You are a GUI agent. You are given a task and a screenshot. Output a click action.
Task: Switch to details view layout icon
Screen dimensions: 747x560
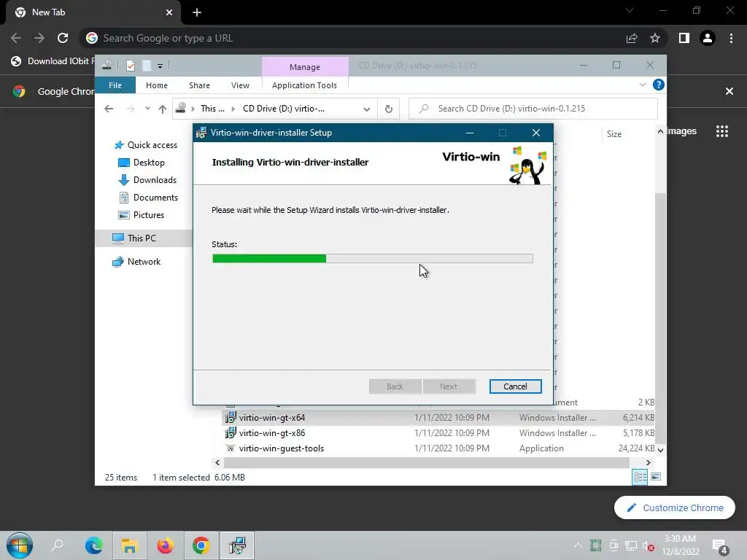640,477
